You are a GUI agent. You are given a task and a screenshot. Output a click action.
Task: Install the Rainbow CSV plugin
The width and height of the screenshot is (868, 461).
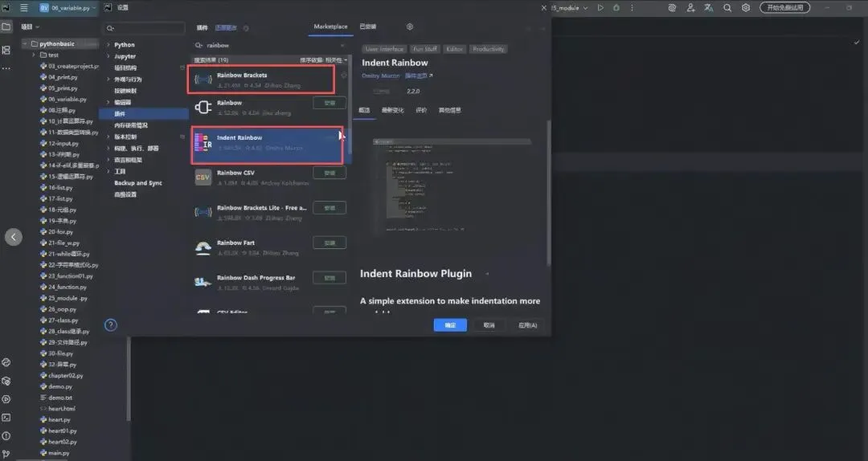pos(330,173)
